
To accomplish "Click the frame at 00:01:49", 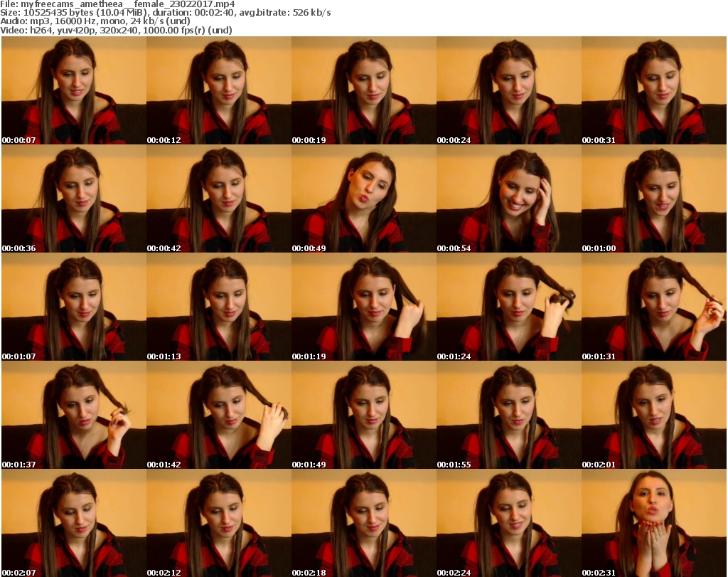I will pos(364,415).
